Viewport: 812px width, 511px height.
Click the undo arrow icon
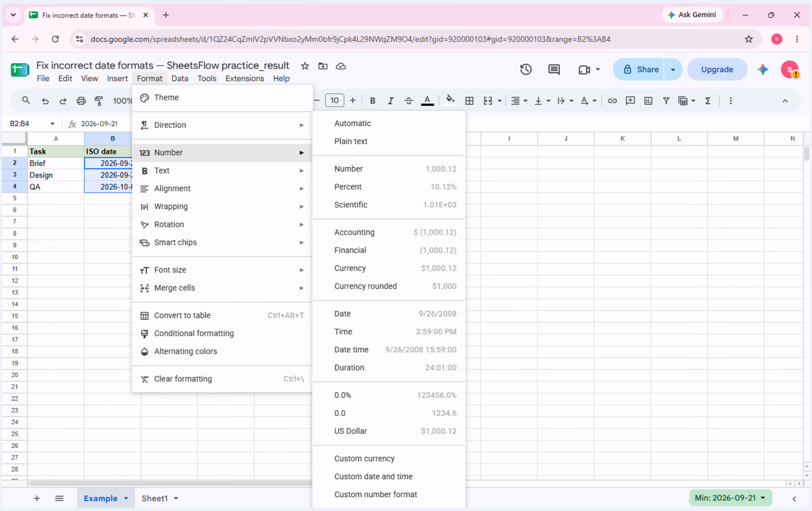(45, 101)
